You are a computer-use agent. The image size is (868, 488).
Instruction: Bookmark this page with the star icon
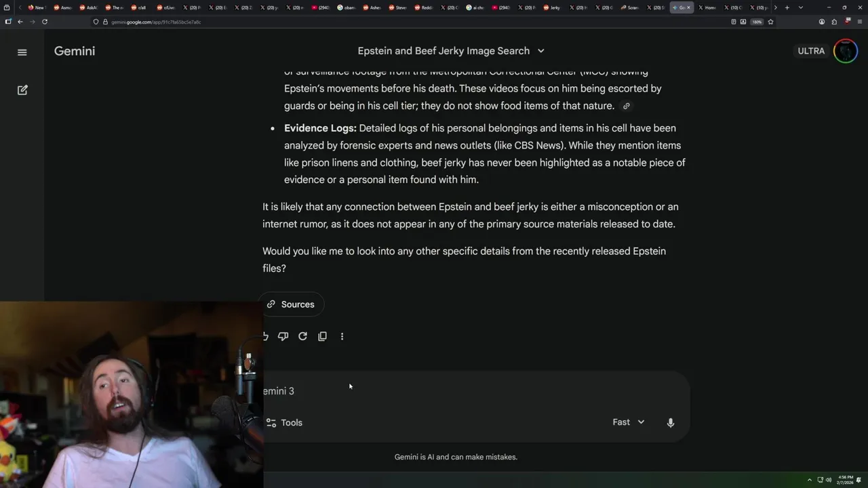pos(770,22)
